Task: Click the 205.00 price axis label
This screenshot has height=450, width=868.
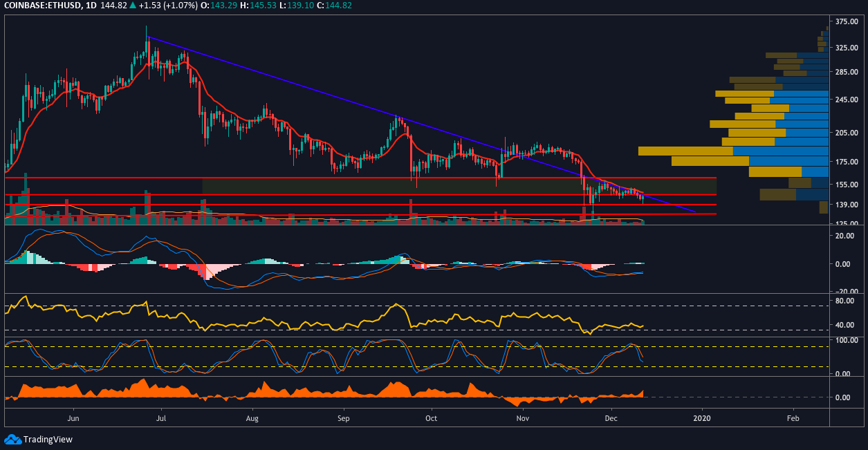Action: pos(847,132)
